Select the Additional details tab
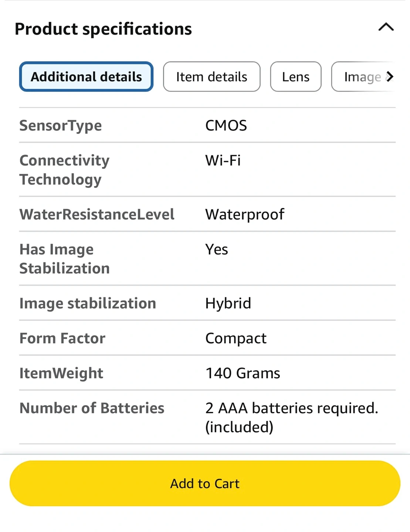Screen dimensions: 410x532 (86, 77)
